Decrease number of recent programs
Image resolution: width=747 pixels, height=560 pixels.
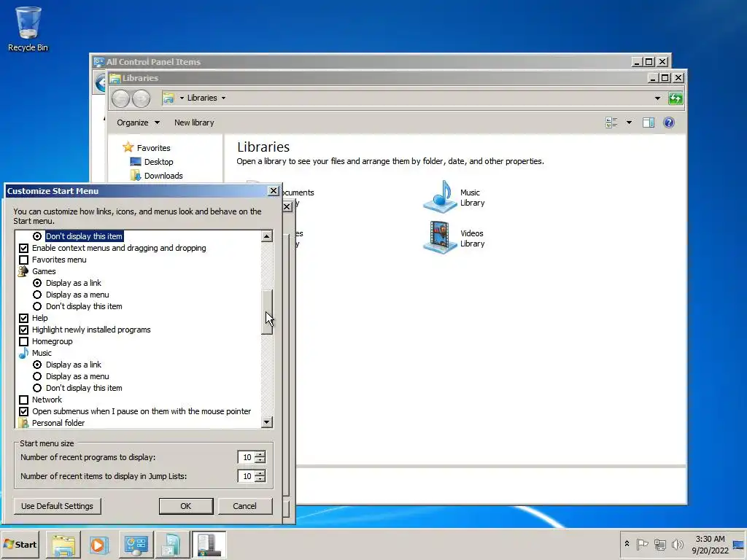coord(260,461)
